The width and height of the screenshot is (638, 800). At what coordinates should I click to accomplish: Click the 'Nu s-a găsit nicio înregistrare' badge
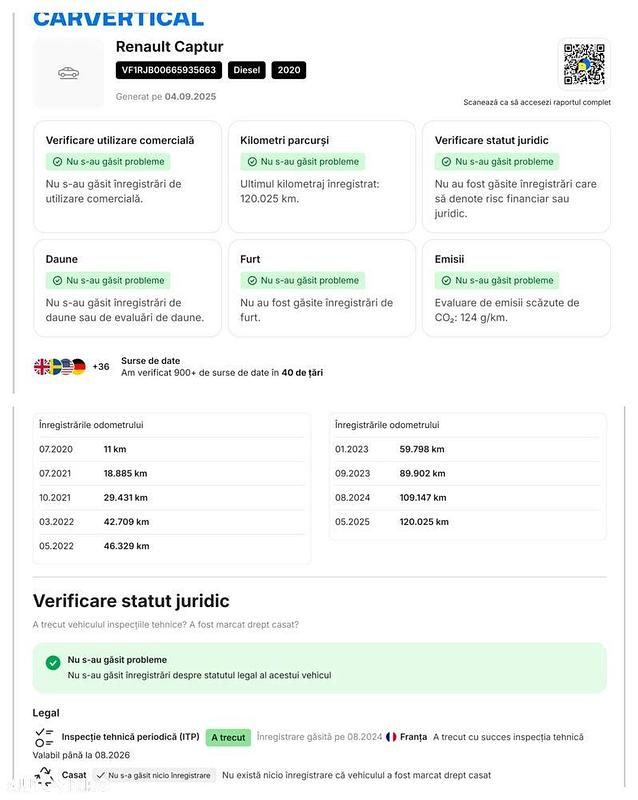[x=153, y=775]
